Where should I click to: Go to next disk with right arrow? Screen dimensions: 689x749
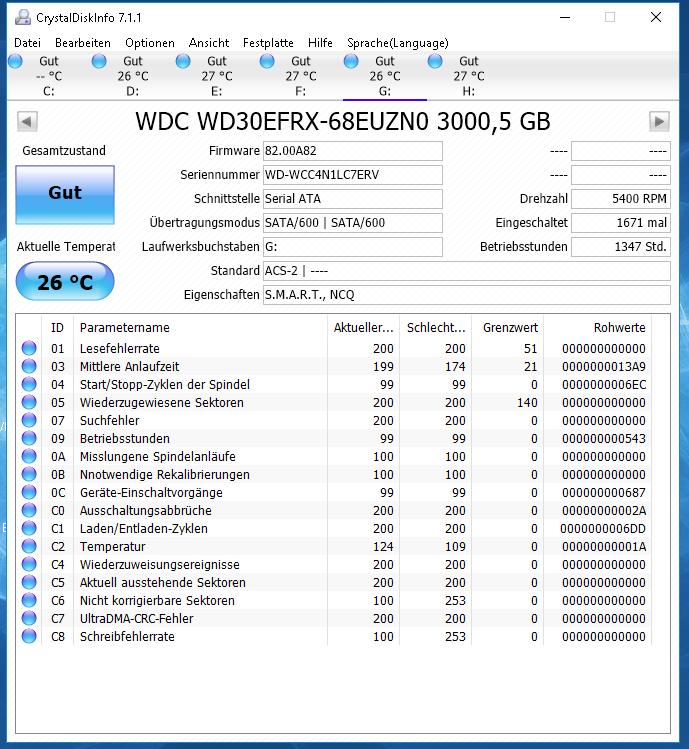point(659,121)
